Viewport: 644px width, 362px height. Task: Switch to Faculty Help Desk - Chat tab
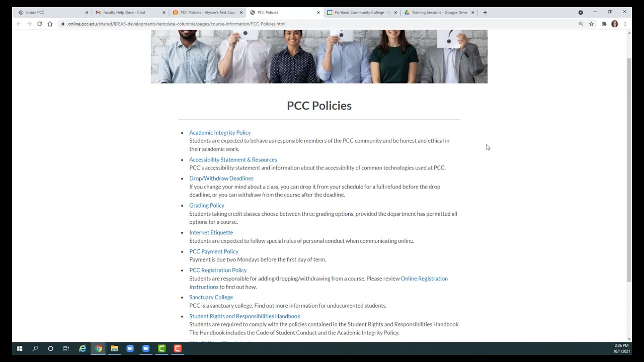(129, 13)
